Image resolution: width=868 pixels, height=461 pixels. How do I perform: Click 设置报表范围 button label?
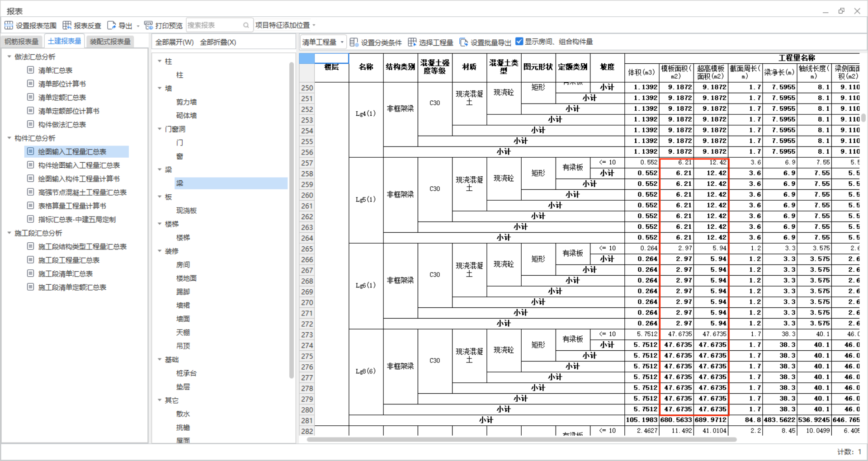[36, 26]
